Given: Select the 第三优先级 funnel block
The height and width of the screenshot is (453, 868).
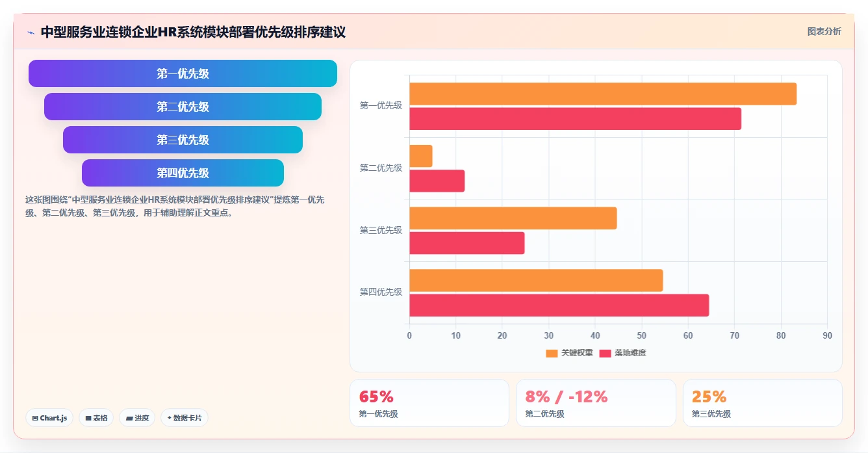Looking at the screenshot, I should (183, 140).
